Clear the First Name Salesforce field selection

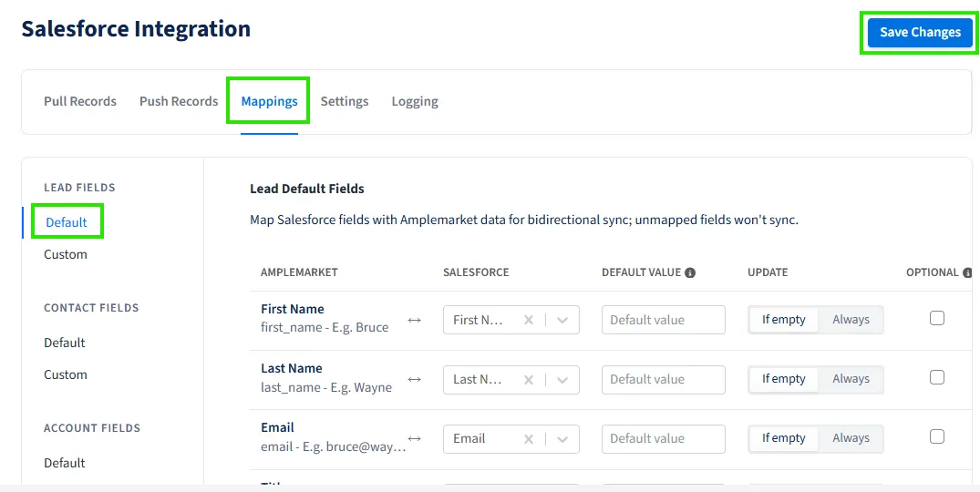tap(529, 320)
